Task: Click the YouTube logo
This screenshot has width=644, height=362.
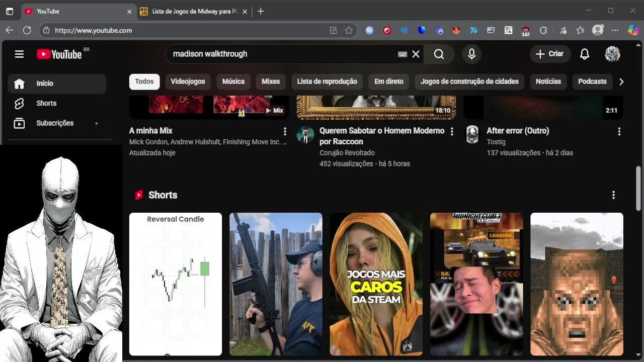Action: [59, 54]
